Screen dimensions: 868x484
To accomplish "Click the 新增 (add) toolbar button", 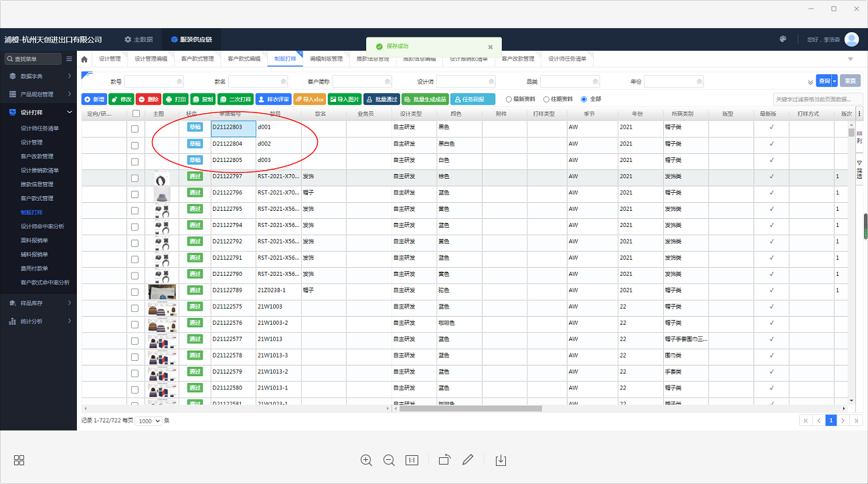I will point(94,99).
